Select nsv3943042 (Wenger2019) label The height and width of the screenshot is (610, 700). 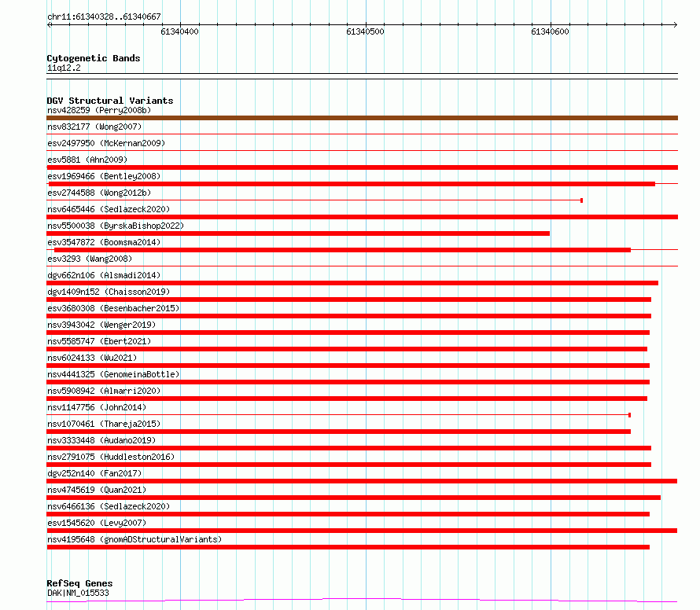(x=101, y=325)
